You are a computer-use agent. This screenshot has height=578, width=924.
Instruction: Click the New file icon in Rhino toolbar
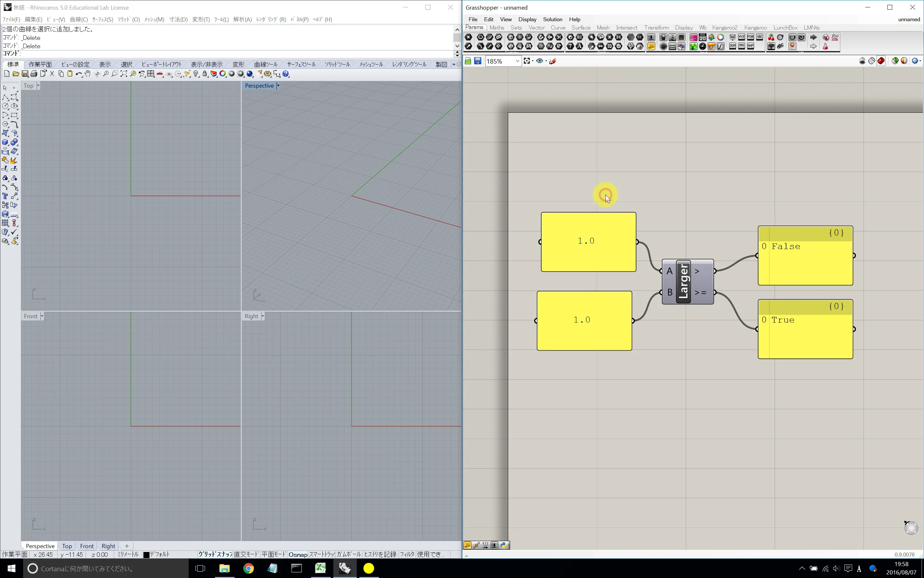coord(7,74)
